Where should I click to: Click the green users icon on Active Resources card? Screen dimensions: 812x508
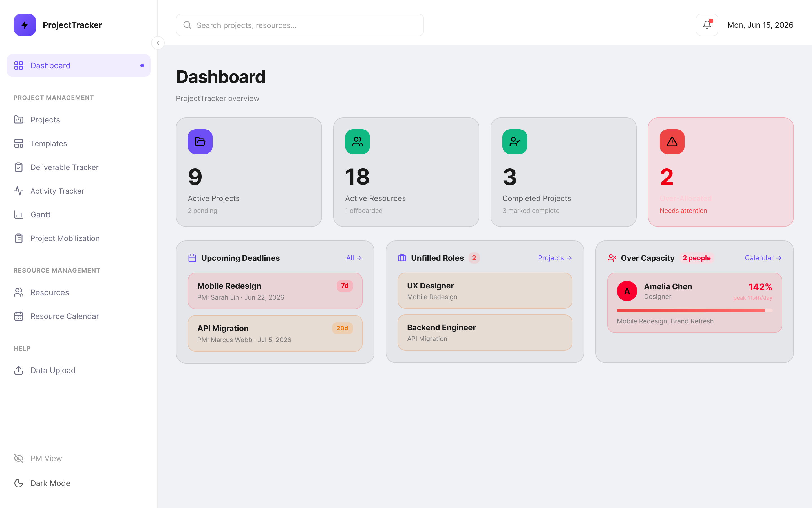[357, 142]
